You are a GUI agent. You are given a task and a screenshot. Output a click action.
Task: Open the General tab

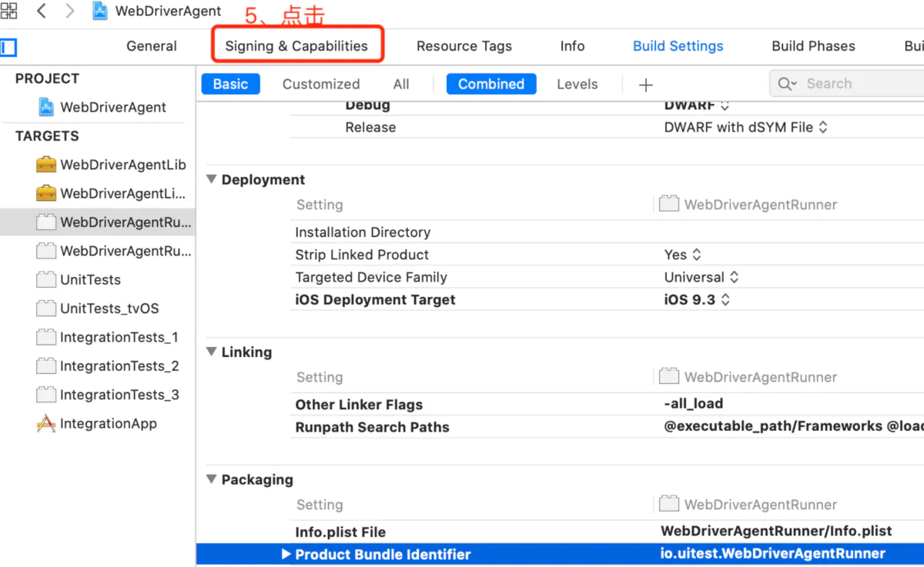pos(152,46)
